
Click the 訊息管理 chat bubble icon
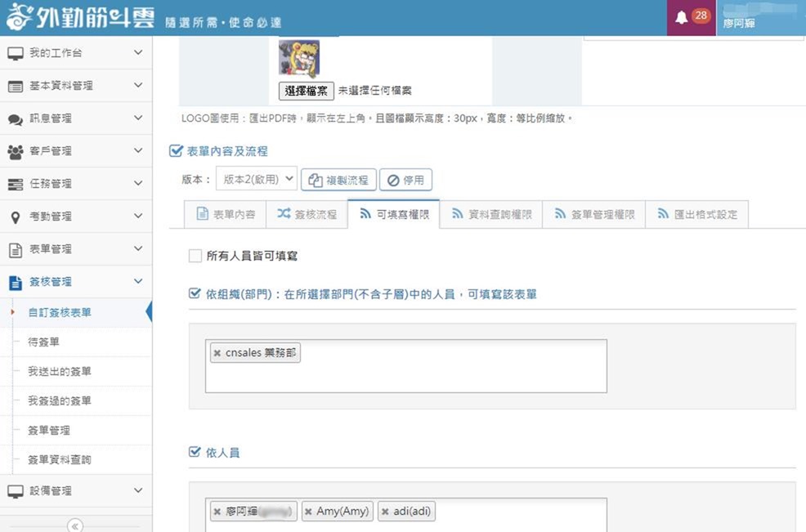tap(15, 118)
